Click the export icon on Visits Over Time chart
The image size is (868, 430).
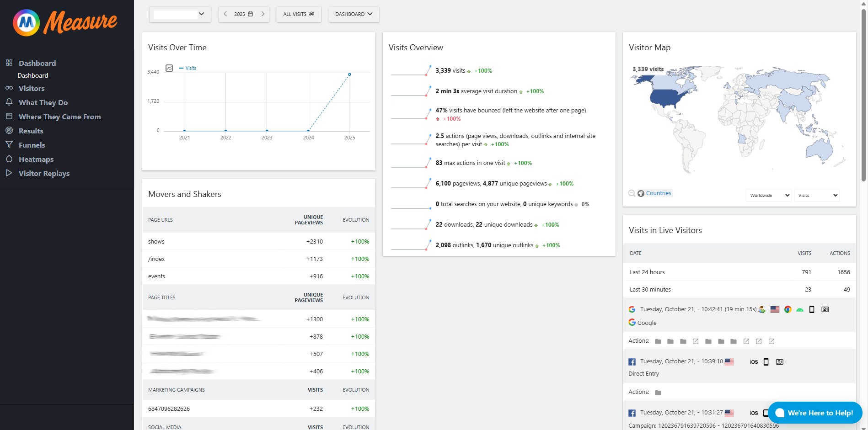click(x=169, y=68)
